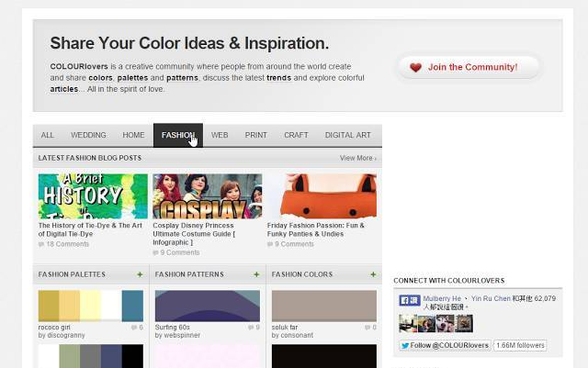Image resolution: width=588 pixels, height=368 pixels.
Task: Open the Cosplay Disney Princess post thumbnail
Action: [207, 195]
